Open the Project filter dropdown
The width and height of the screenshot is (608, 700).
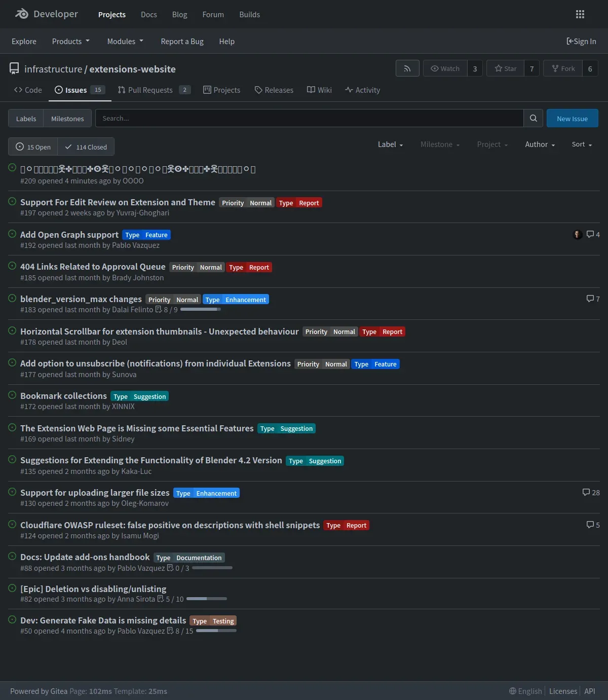point(492,144)
